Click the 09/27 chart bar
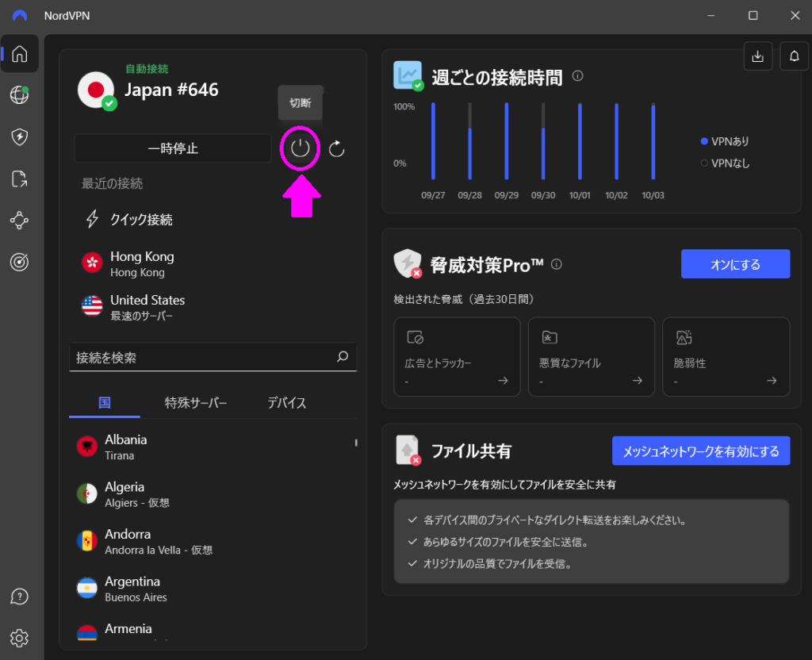Image resolution: width=812 pixels, height=660 pixels. point(434,141)
